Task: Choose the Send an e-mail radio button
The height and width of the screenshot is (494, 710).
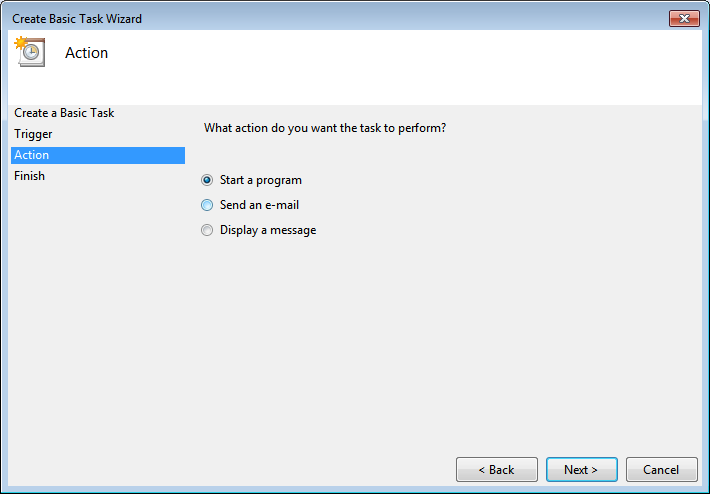Action: (207, 205)
